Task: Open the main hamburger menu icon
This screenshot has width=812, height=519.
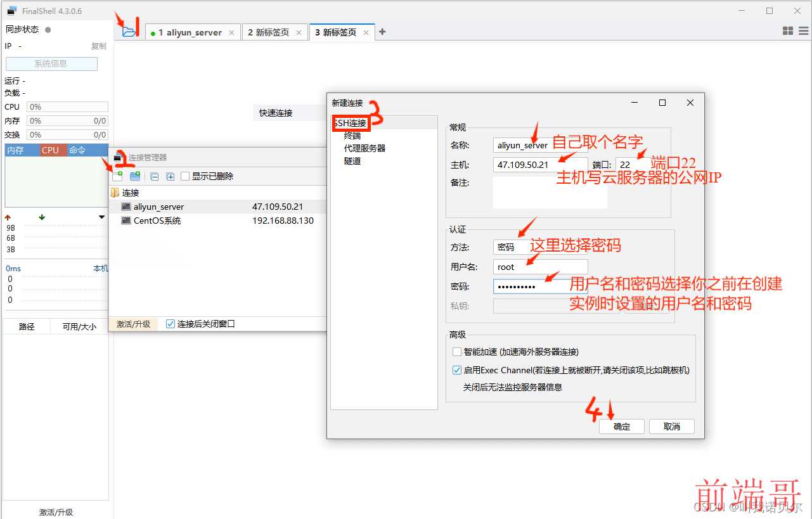Action: 802,30
